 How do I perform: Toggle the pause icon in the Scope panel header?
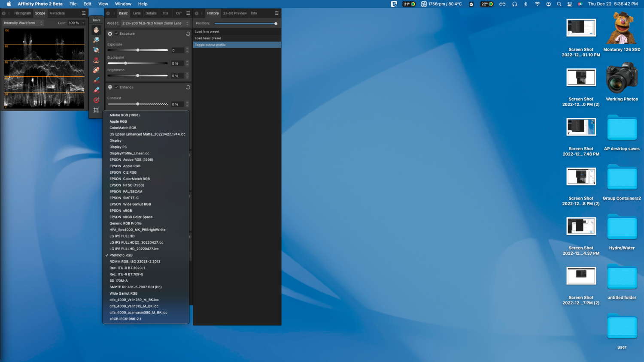coord(9,13)
